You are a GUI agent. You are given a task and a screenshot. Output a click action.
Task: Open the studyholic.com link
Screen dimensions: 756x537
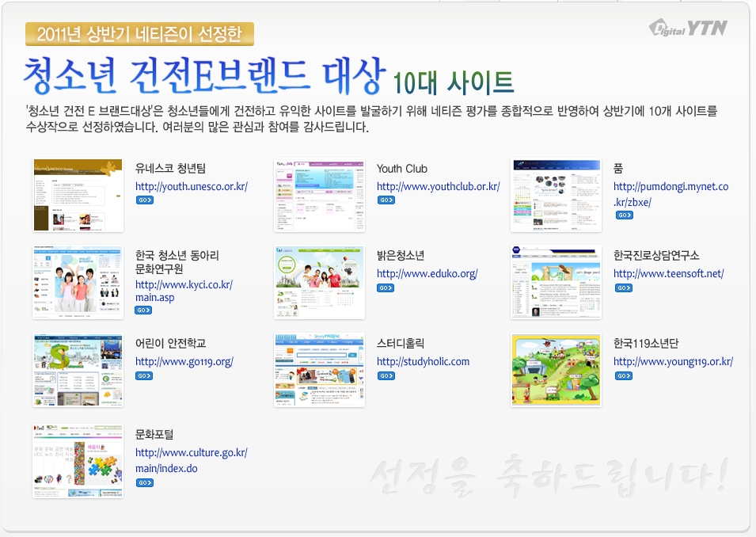coord(423,361)
